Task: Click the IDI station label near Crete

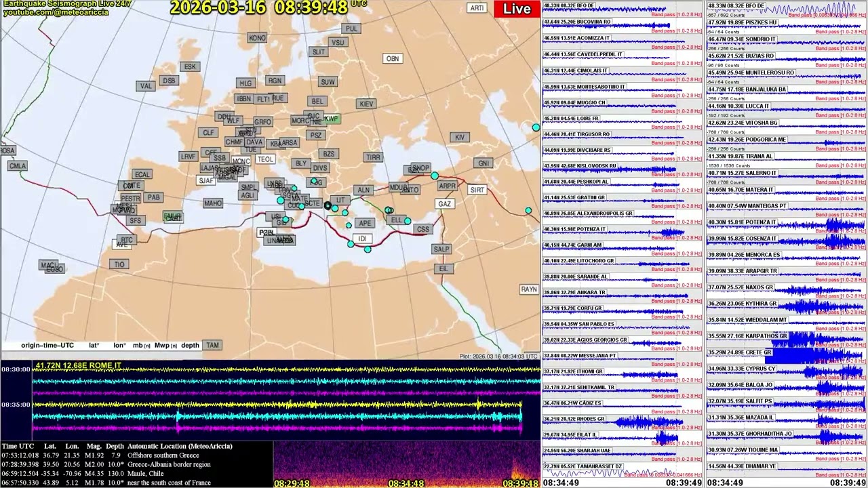Action: pyautogui.click(x=362, y=239)
